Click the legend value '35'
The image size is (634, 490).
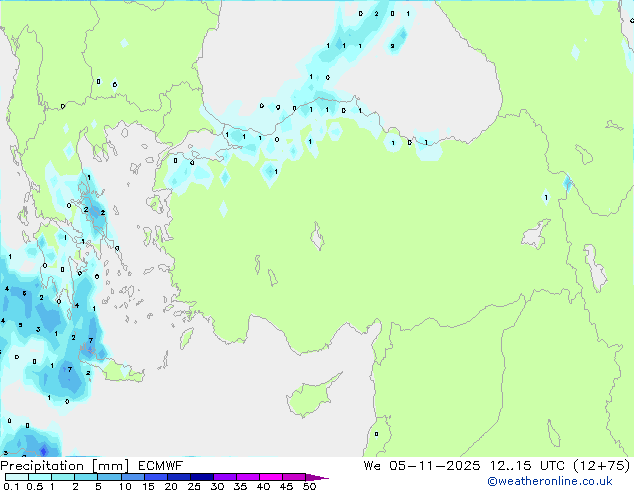pyautogui.click(x=240, y=486)
